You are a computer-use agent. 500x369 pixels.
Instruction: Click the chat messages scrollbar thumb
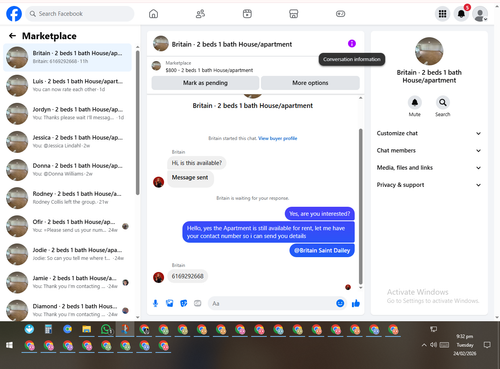pos(360,207)
